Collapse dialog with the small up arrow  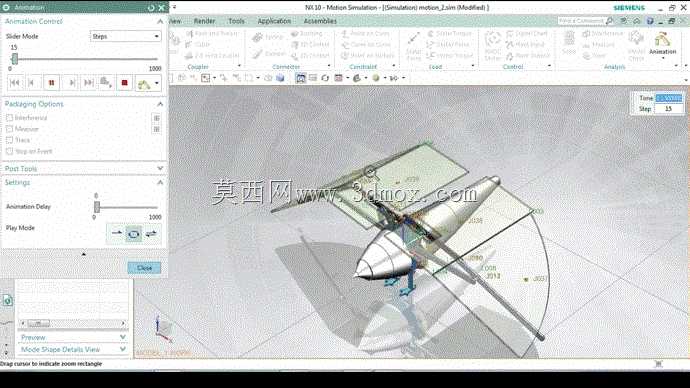[84, 254]
